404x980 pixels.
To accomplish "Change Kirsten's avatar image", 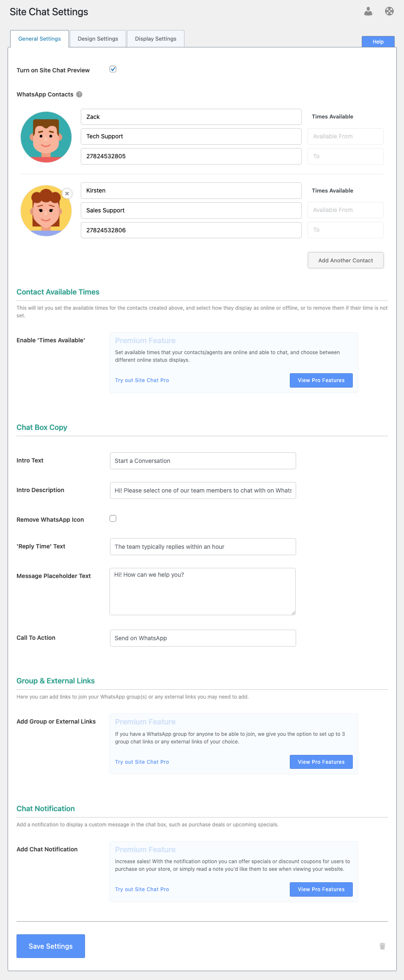I will click(46, 211).
